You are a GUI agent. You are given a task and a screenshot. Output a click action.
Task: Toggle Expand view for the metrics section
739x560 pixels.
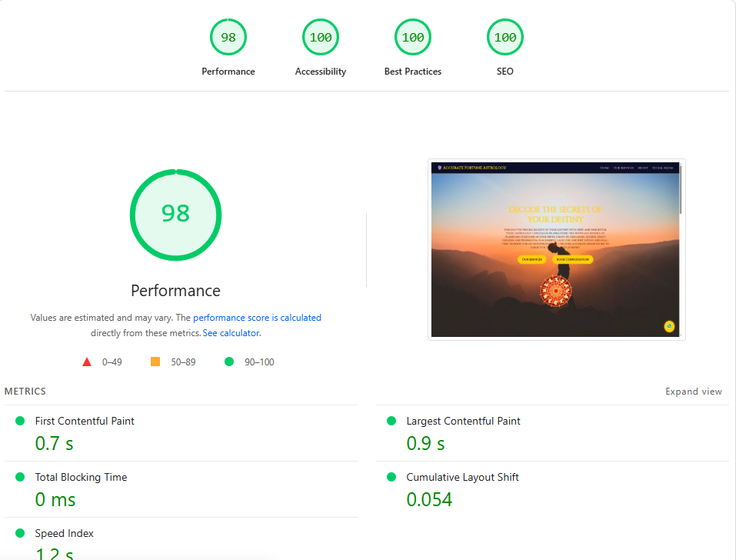(x=693, y=392)
